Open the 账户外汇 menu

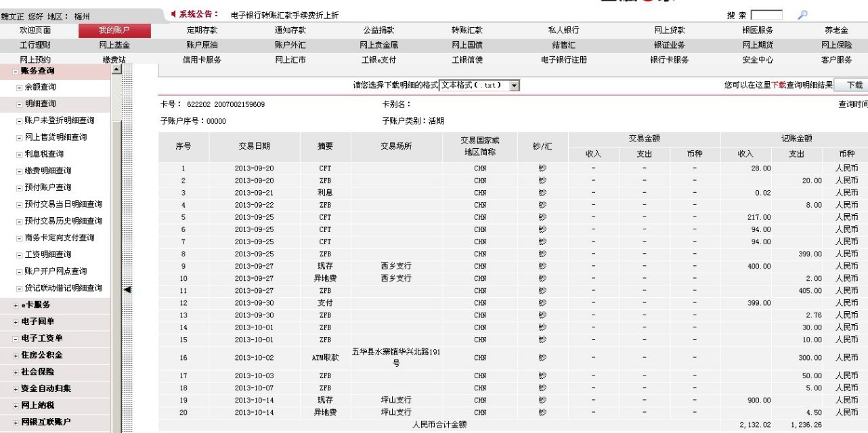[290, 45]
